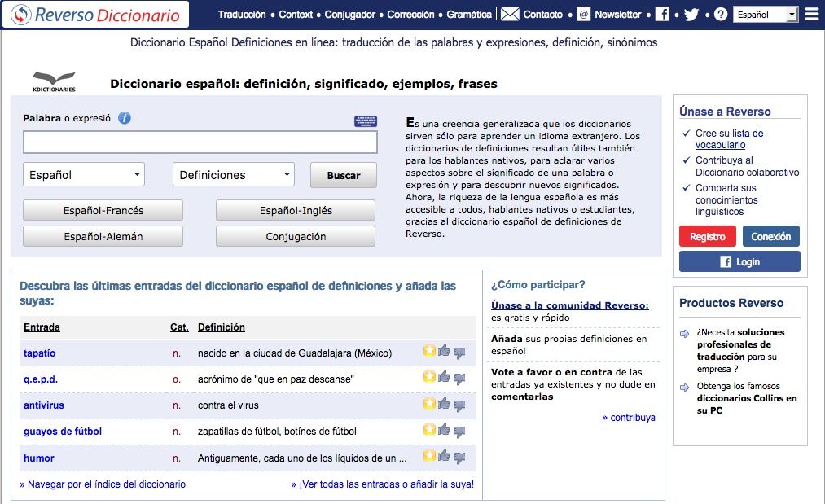
Task: Vote down the humor definition
Action: point(459,458)
